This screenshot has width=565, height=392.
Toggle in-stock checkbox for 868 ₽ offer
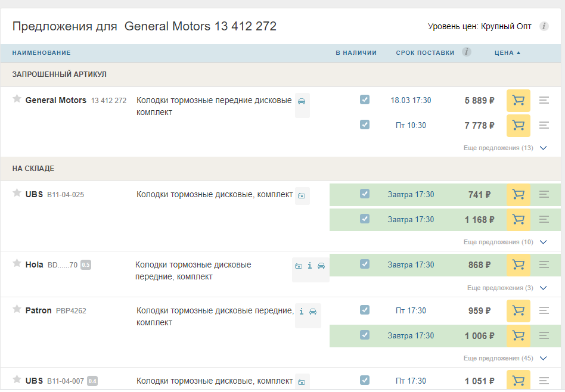tap(365, 264)
